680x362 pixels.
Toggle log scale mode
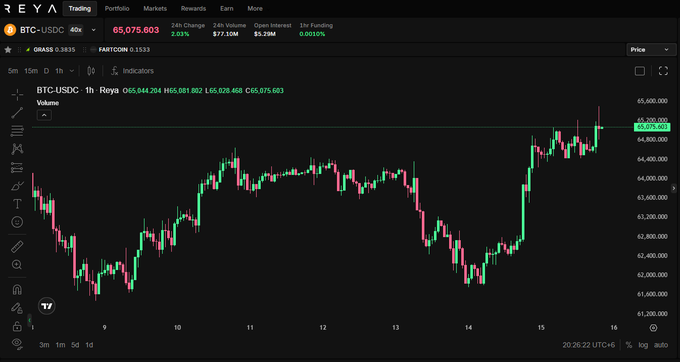click(643, 345)
